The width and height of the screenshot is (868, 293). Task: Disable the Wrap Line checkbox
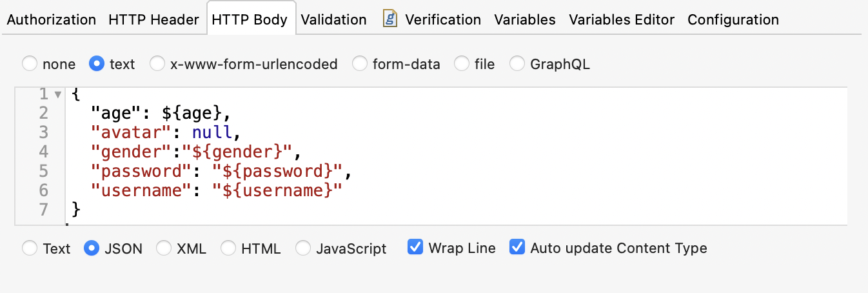pos(416,248)
